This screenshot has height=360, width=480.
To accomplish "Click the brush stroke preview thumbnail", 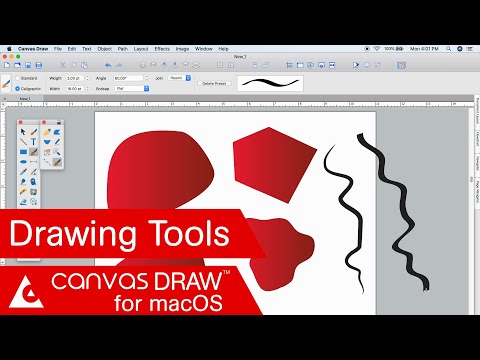I will (270, 83).
